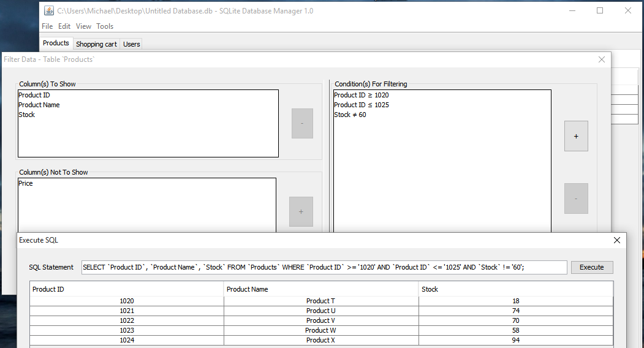Viewport: 644px width, 348px height.
Task: Maximize the SQLite Database Manager window
Action: pyautogui.click(x=600, y=10)
